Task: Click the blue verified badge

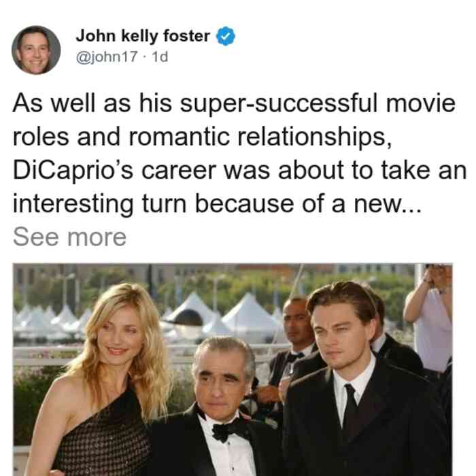Action: coord(226,36)
